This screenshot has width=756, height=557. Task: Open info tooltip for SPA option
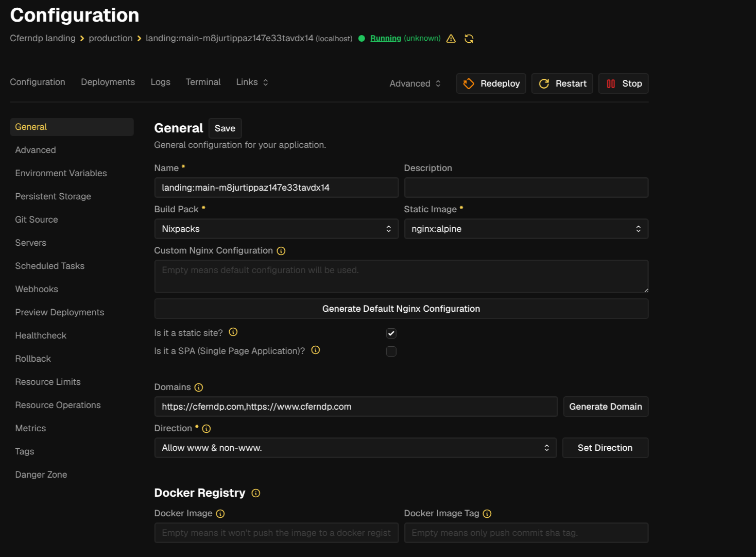pyautogui.click(x=316, y=350)
